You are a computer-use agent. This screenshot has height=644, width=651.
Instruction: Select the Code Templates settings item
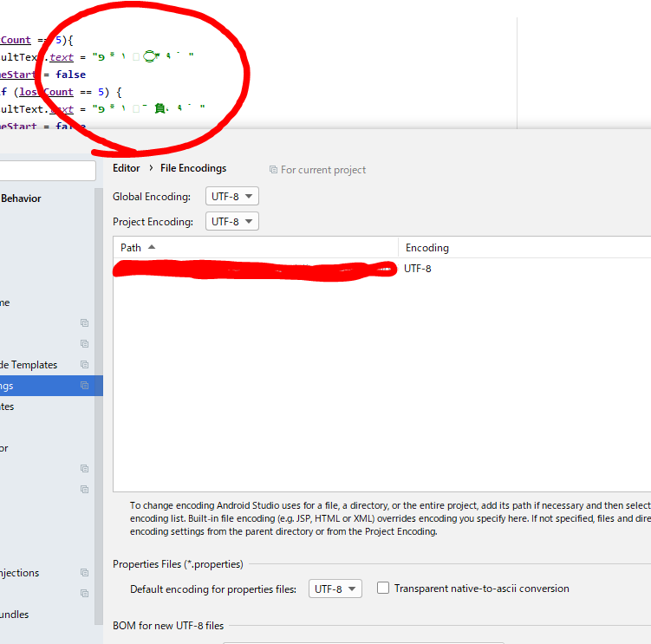pos(29,365)
